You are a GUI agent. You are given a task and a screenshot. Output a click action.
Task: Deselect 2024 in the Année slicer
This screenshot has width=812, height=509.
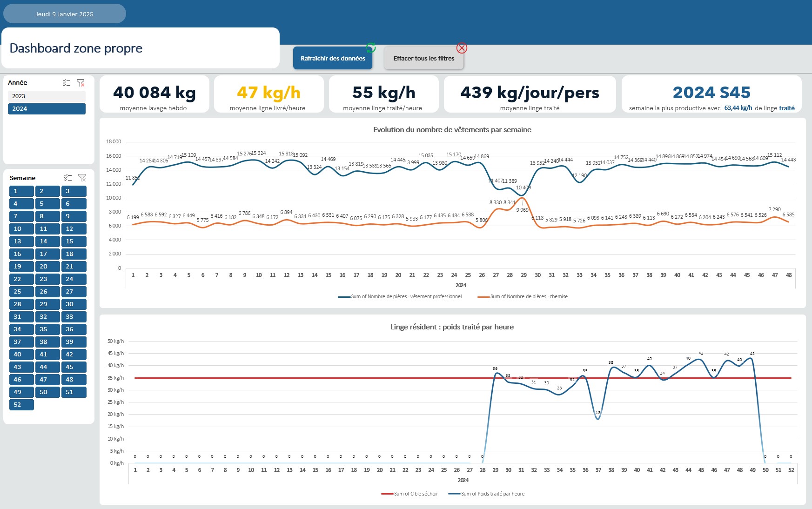[x=47, y=108]
